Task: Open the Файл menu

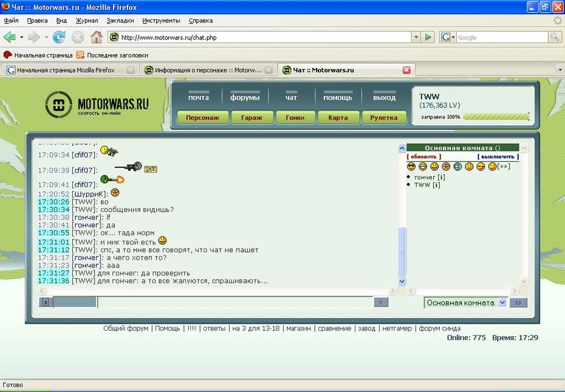Action: (x=11, y=21)
